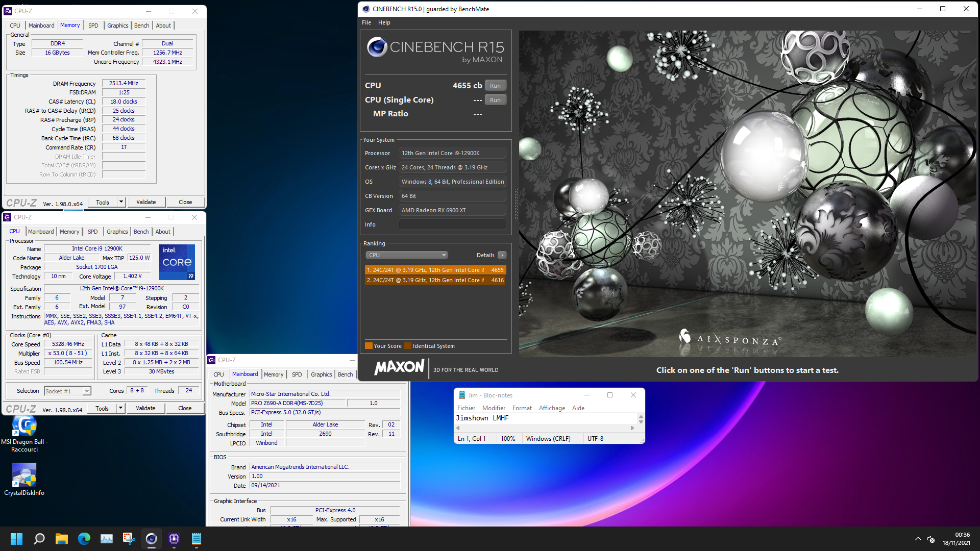Click the Cinebench R15 logo

point(435,50)
